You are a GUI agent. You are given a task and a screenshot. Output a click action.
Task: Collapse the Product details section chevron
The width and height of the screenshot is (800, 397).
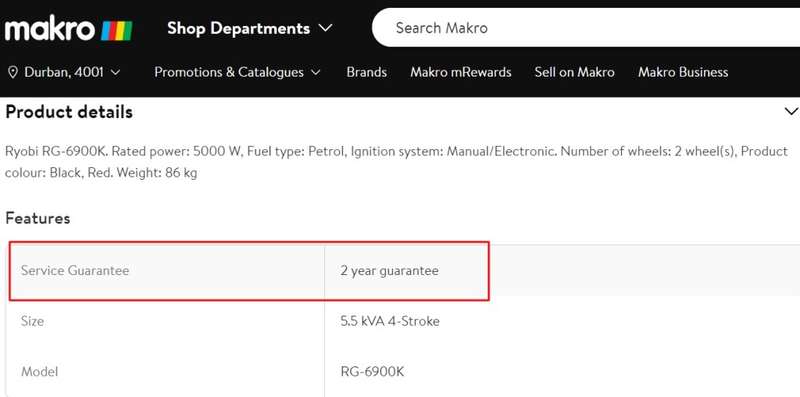coord(791,111)
